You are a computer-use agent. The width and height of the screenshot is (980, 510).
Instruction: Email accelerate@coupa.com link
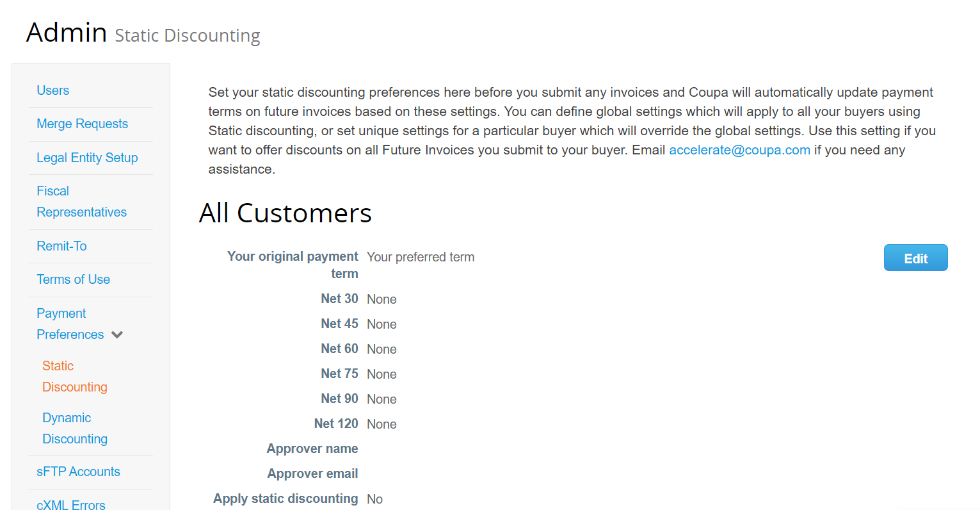click(740, 150)
